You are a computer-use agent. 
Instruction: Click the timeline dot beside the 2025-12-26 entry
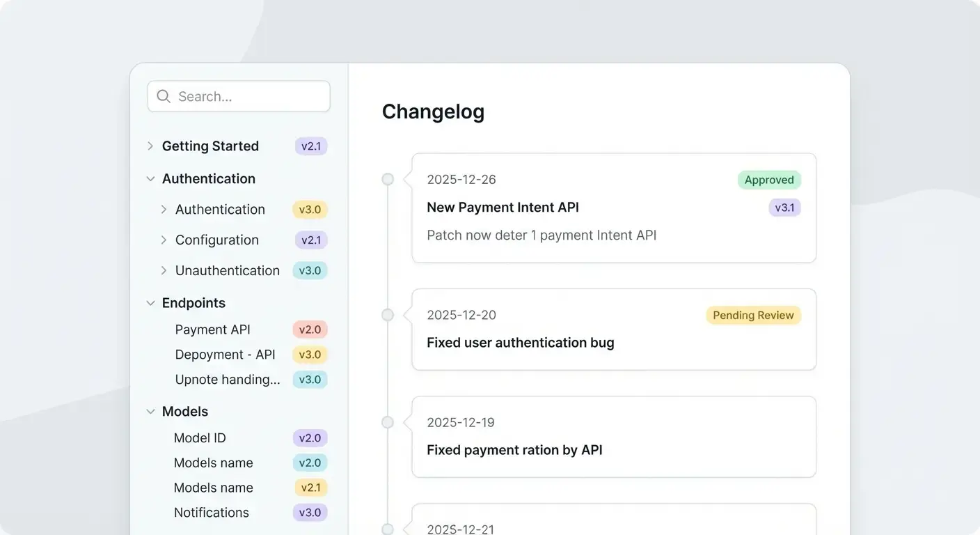point(388,178)
